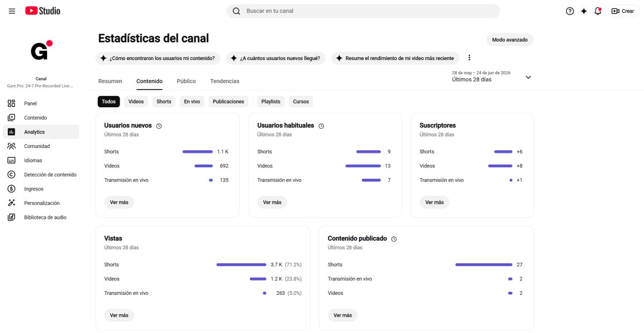The width and height of the screenshot is (644, 333).
Task: Open Comunidad in the sidebar
Action: [x=41, y=146]
